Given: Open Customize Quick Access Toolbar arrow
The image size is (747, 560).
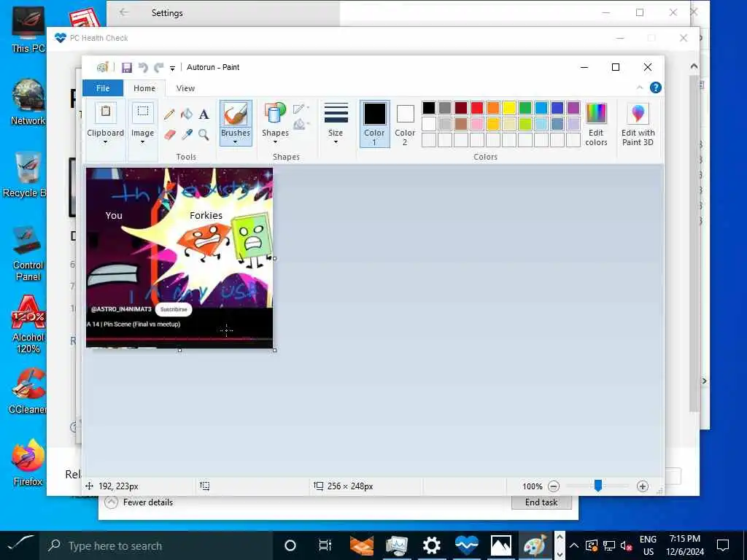Looking at the screenshot, I should (x=172, y=69).
